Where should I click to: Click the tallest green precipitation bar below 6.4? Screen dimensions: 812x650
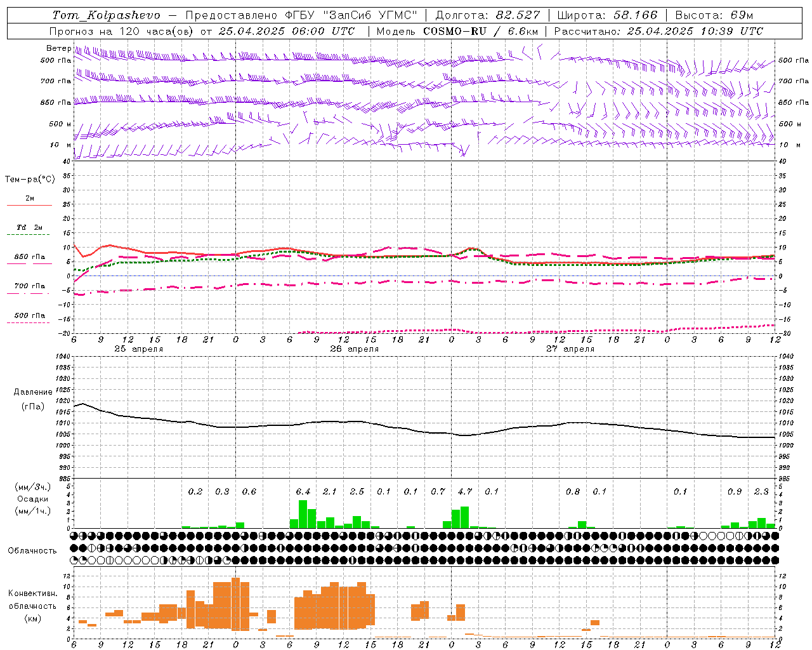[303, 514]
